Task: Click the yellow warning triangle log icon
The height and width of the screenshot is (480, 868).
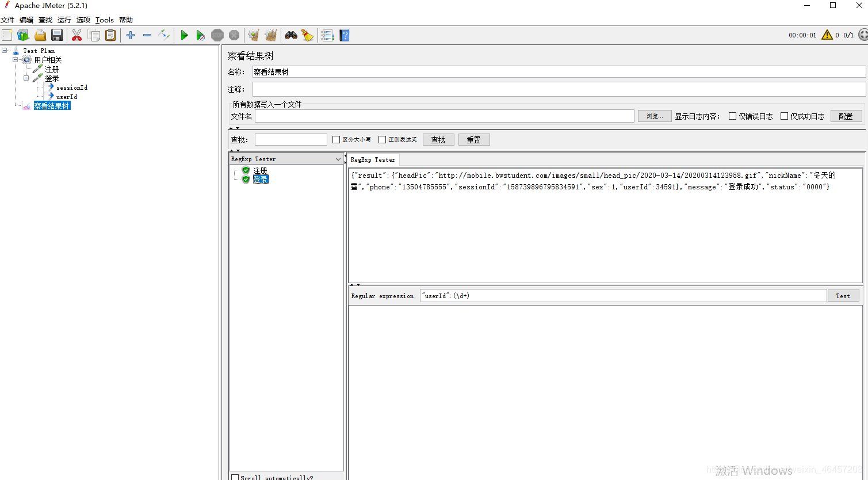Action: click(x=827, y=35)
